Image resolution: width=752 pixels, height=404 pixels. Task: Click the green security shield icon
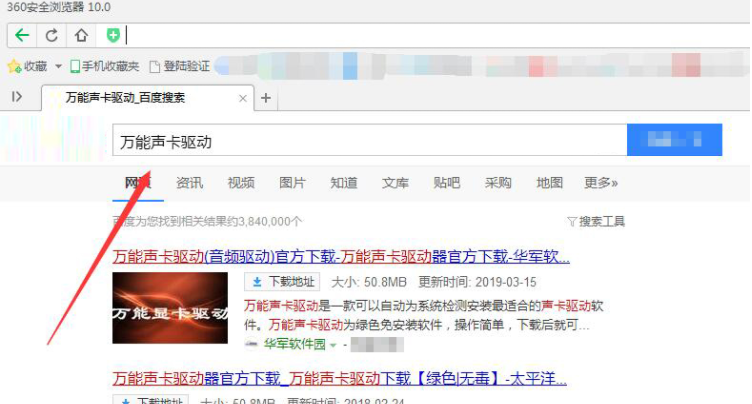pyautogui.click(x=113, y=35)
